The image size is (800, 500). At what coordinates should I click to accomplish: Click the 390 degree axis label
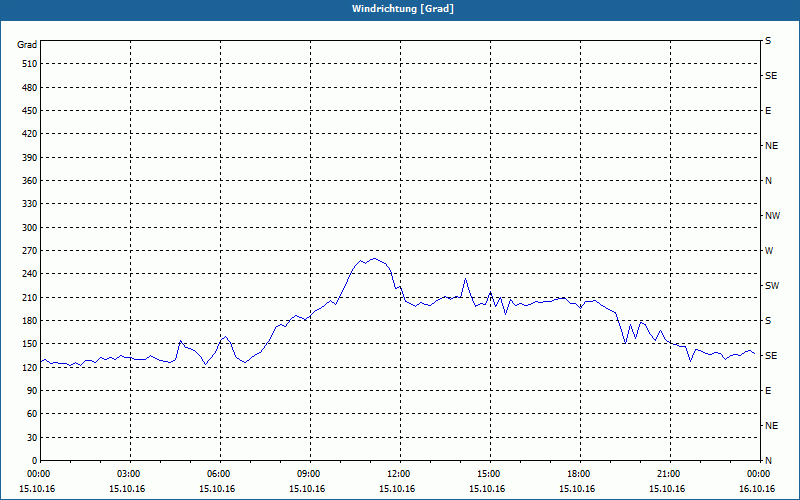29,157
